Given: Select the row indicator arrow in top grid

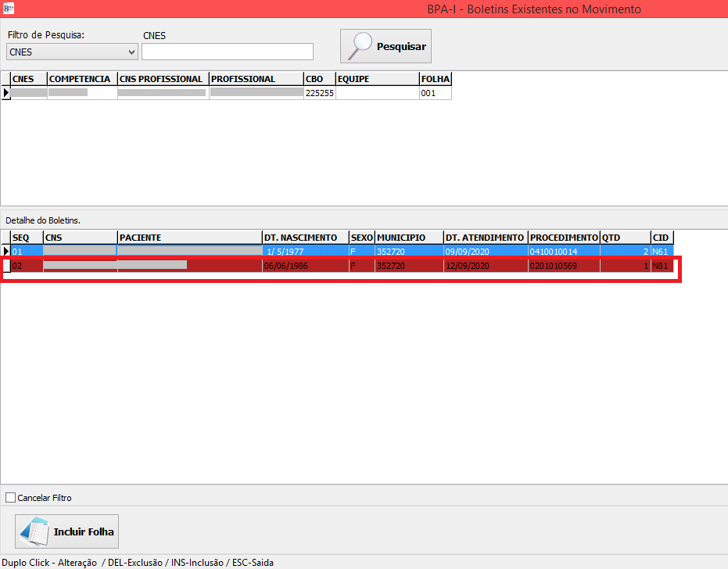Looking at the screenshot, I should 6,93.
